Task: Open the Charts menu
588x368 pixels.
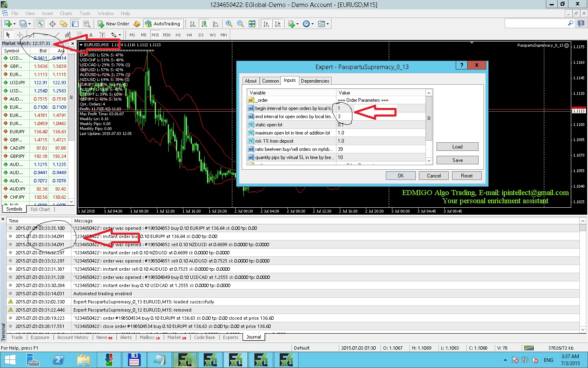Action: pyautogui.click(x=66, y=13)
